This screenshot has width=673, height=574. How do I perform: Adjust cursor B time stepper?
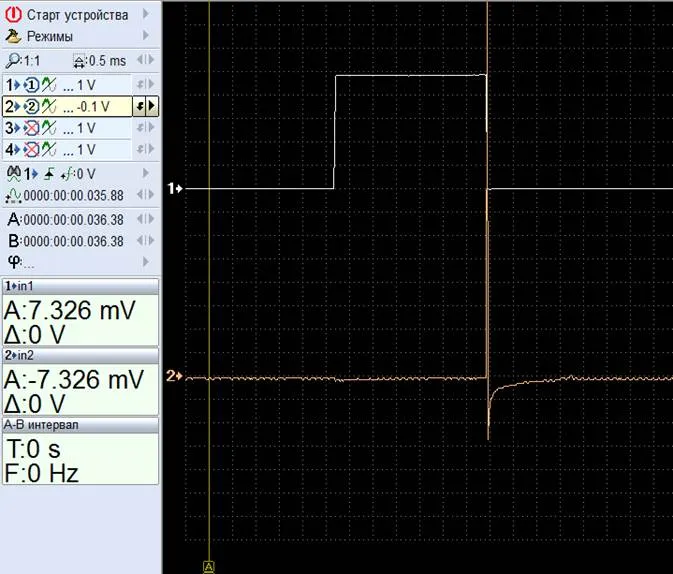point(146,240)
